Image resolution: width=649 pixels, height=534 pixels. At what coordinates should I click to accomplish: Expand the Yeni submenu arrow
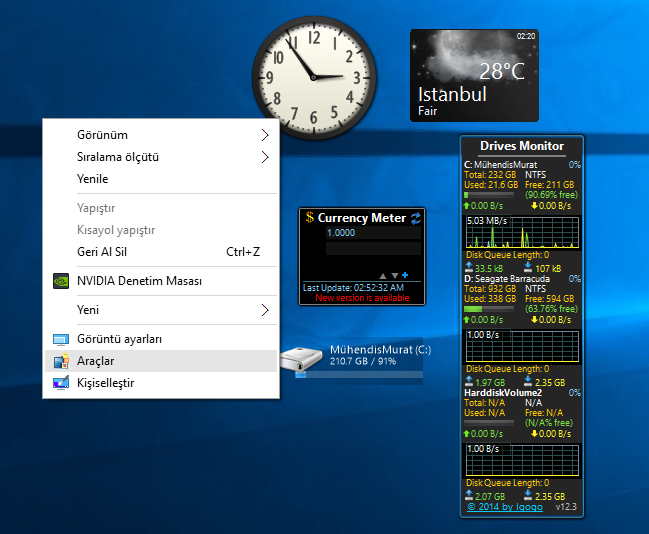pyautogui.click(x=265, y=310)
